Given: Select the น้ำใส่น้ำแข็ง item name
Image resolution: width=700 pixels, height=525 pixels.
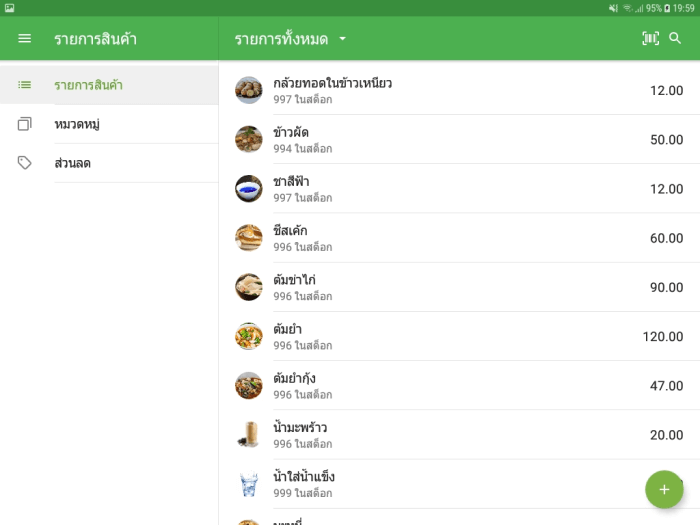Looking at the screenshot, I should (x=304, y=476).
